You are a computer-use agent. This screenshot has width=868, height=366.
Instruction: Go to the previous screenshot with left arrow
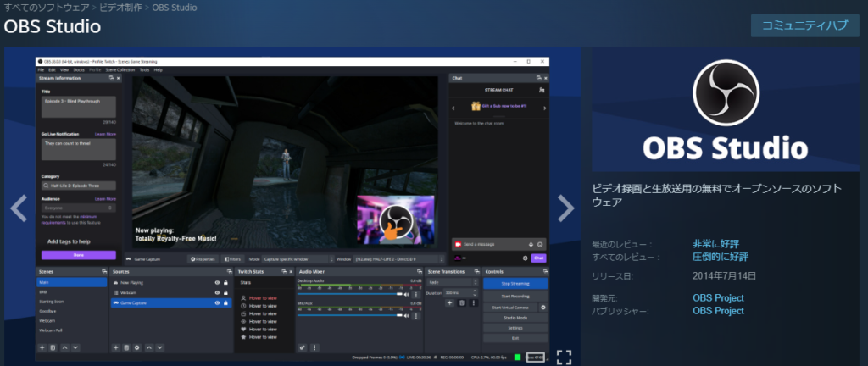[19, 207]
